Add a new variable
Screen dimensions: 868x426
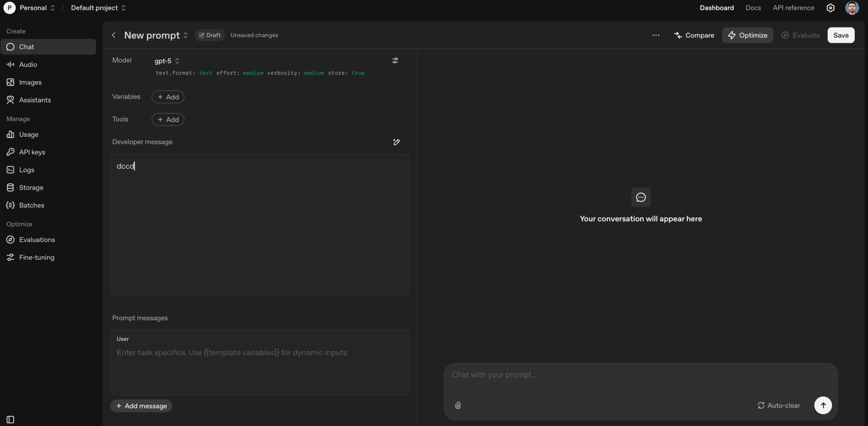tap(168, 97)
